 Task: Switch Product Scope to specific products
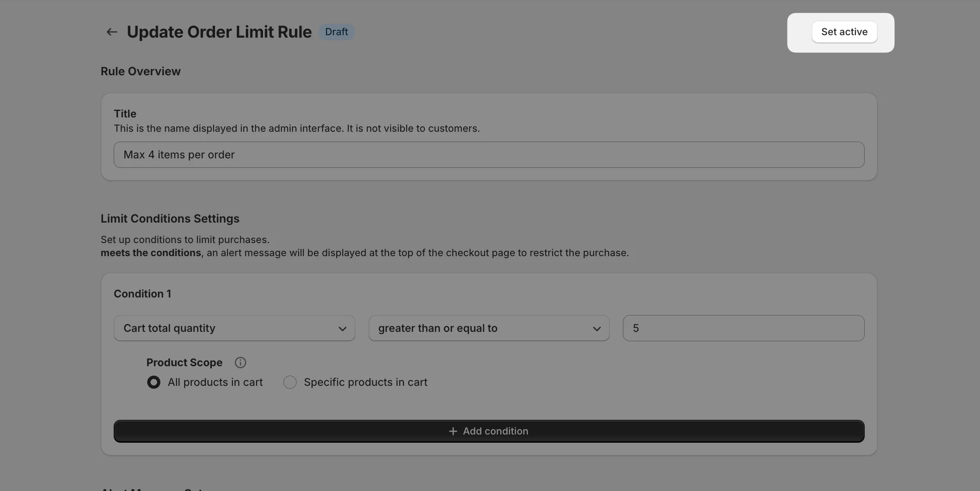290,382
